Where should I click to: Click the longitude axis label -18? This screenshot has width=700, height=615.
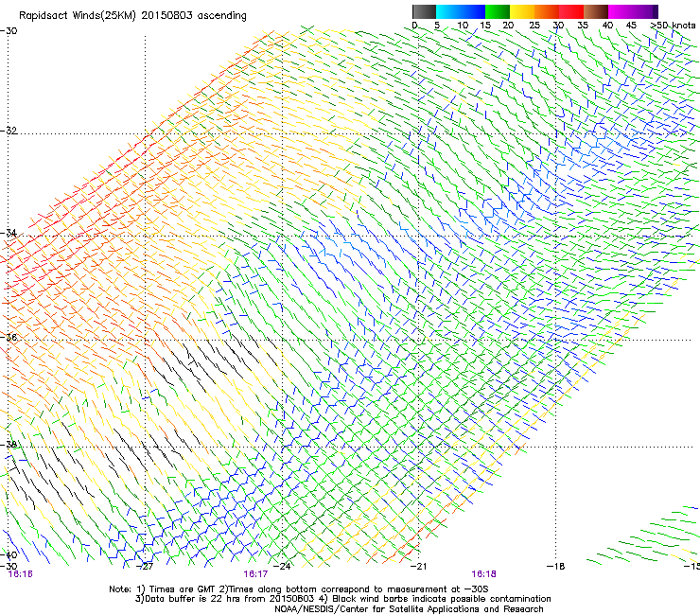pos(556,567)
